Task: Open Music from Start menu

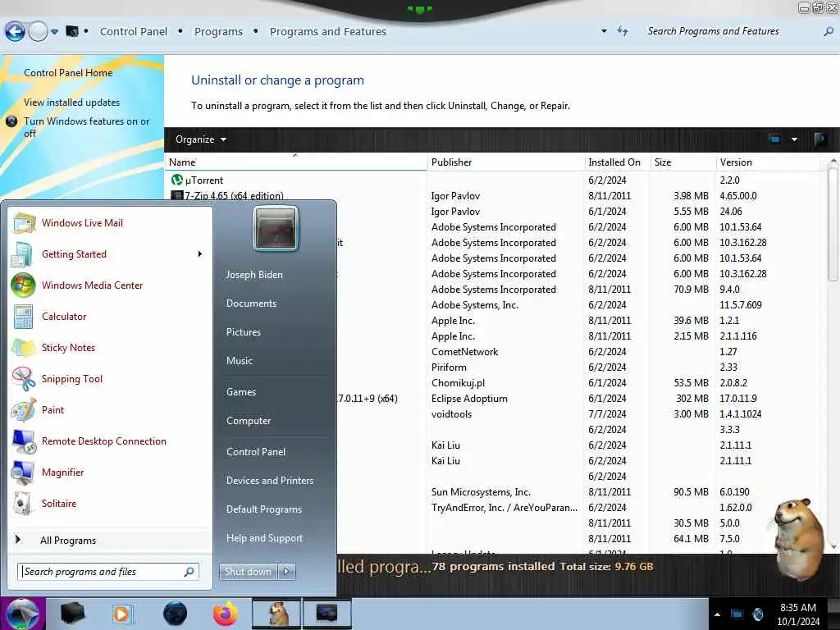Action: point(239,361)
